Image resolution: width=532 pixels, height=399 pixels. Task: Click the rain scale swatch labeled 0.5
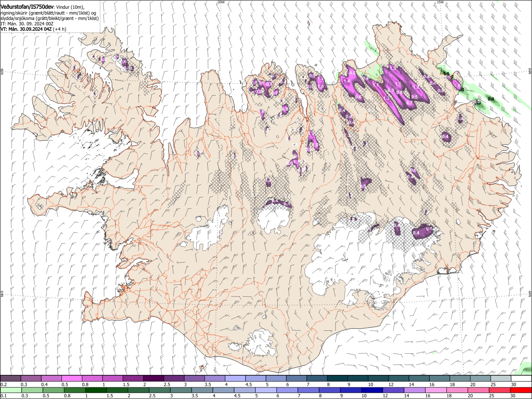(x=54, y=390)
